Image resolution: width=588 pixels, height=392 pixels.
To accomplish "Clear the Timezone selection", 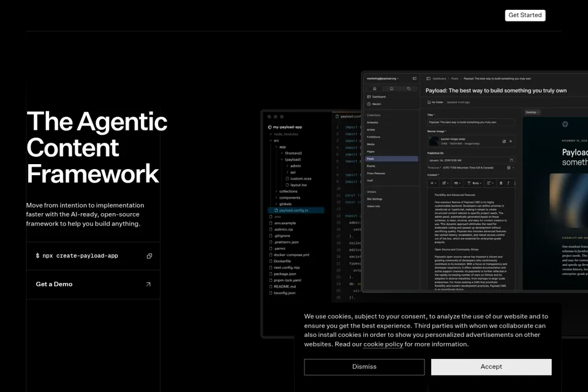I will point(508,168).
